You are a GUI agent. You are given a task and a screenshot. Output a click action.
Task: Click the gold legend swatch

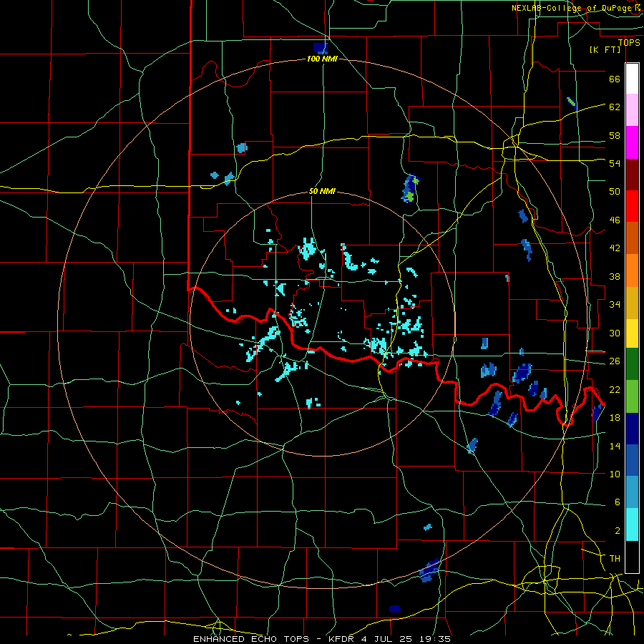click(x=632, y=303)
